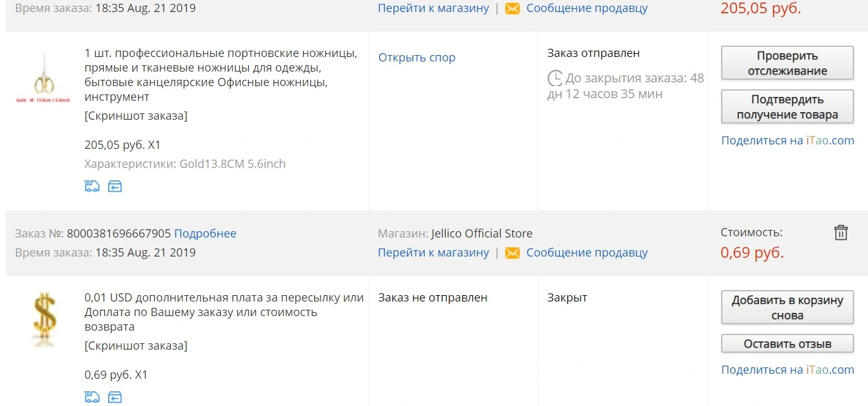The image size is (868, 406).
Task: Click delivery truck icon under surcharge item
Action: 92,397
